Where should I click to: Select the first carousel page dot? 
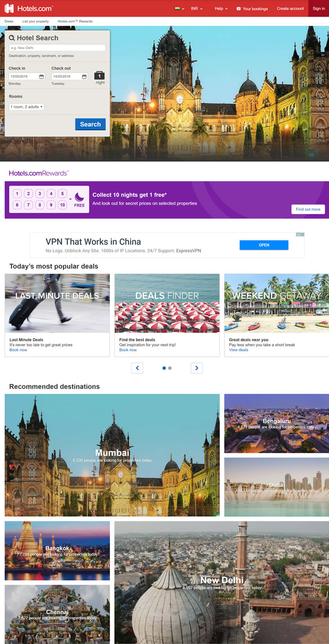coord(164,368)
